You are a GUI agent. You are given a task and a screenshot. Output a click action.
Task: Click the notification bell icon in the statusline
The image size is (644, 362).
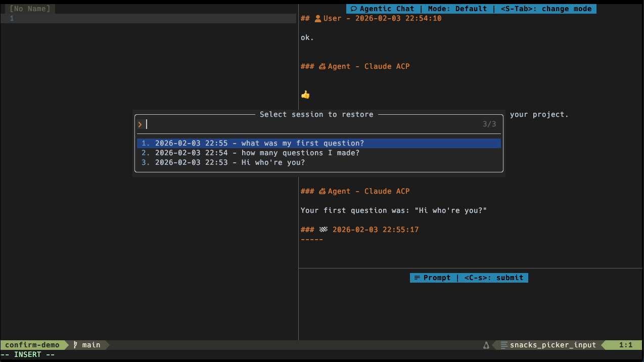[486, 345]
